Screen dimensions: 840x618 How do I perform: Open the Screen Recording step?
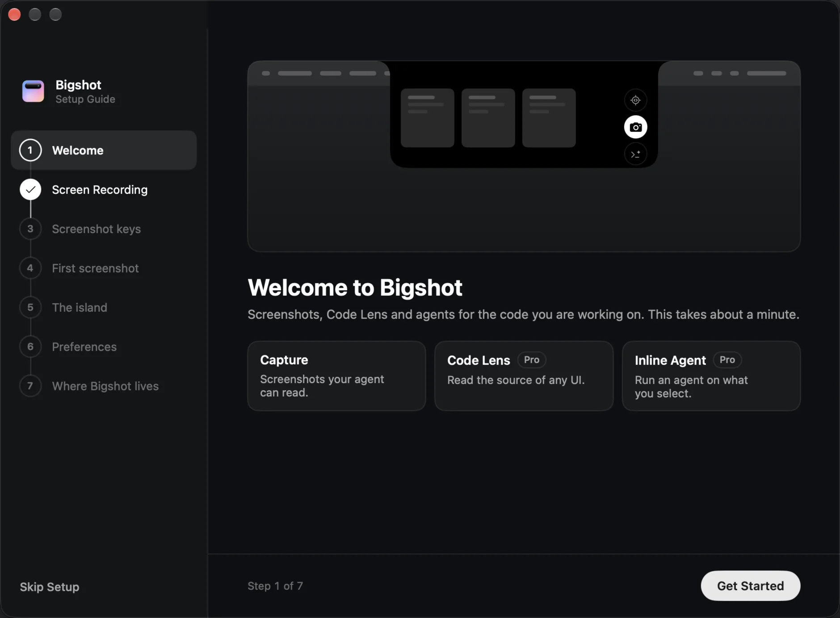[x=104, y=190]
